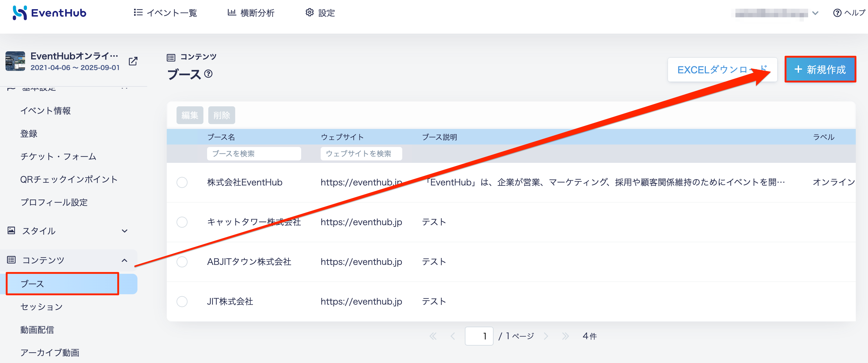Screen dimensions: 868x363
Task: Open チケット・フォーム in sidebar
Action: point(58,156)
